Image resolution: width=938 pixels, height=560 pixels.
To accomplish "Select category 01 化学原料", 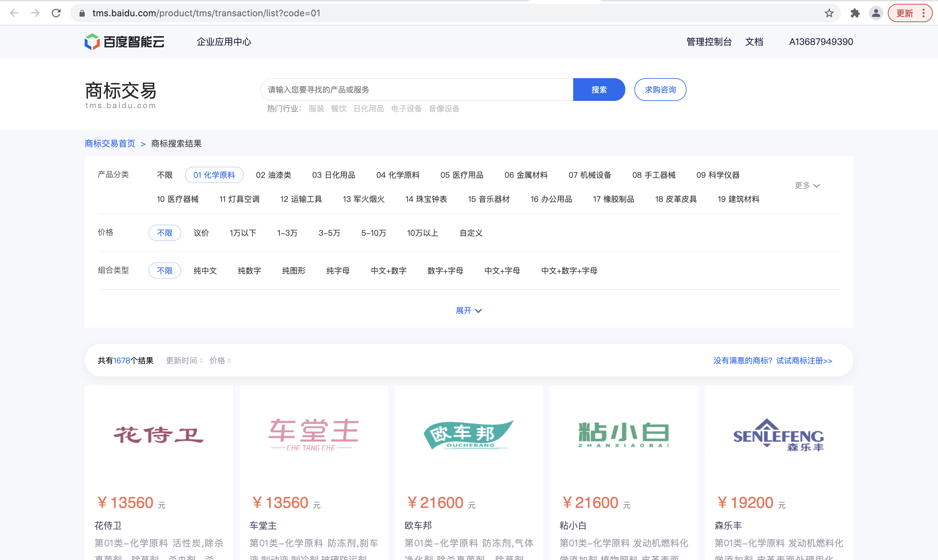I will click(x=214, y=175).
